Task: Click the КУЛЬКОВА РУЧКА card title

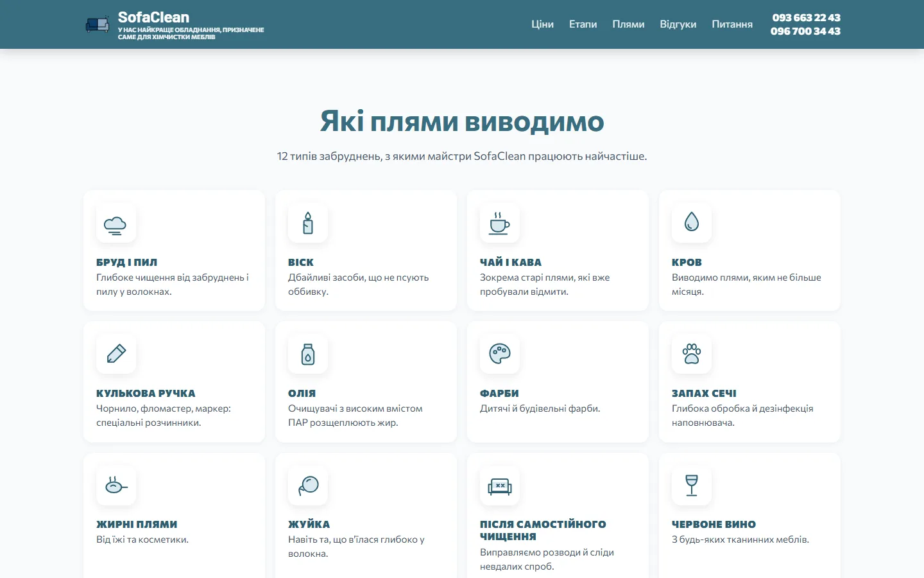Action: point(146,393)
